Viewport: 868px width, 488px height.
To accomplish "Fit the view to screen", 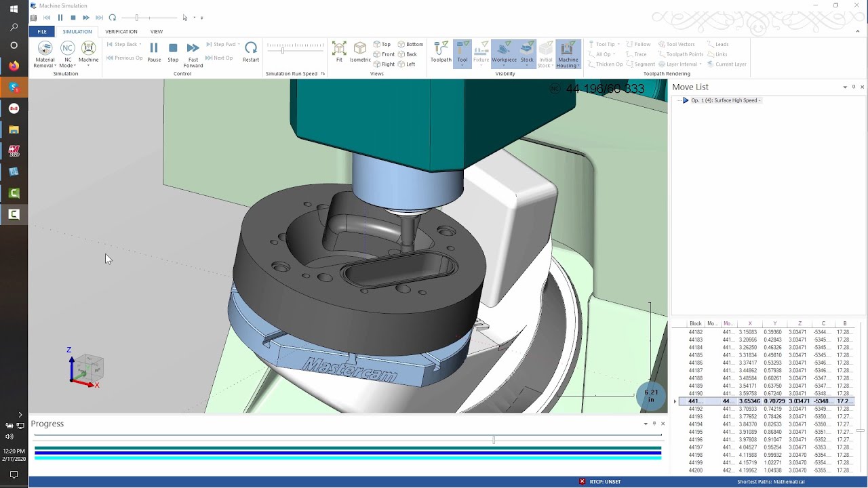I will pyautogui.click(x=339, y=52).
